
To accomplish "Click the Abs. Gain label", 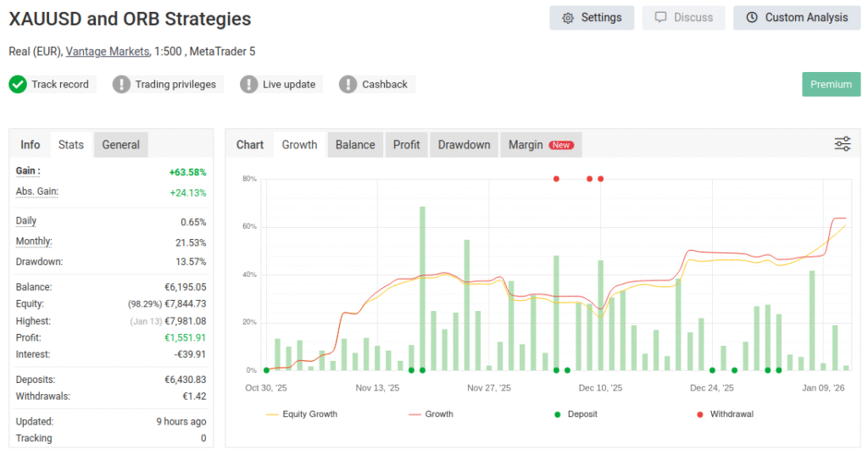I will 36,191.
